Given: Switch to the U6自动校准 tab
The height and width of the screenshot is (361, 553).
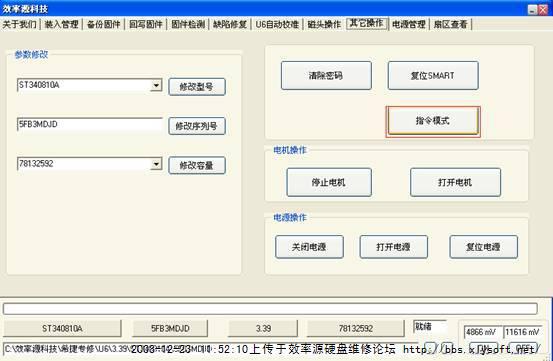Looking at the screenshot, I should click(277, 24).
